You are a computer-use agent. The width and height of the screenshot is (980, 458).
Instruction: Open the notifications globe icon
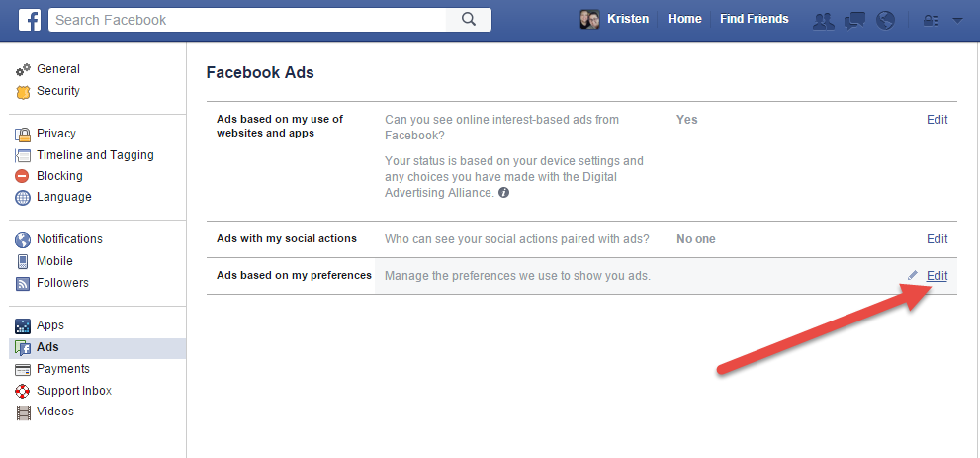click(x=885, y=20)
